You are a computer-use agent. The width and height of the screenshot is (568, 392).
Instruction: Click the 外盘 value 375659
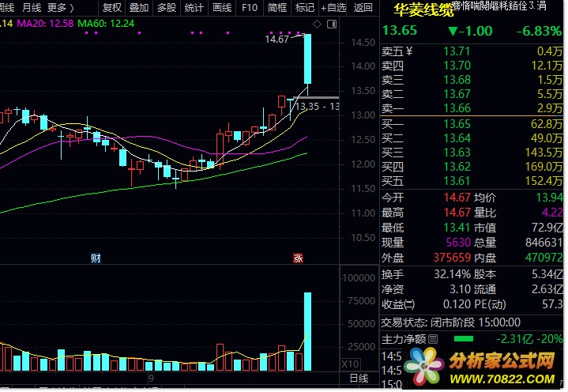pos(452,257)
